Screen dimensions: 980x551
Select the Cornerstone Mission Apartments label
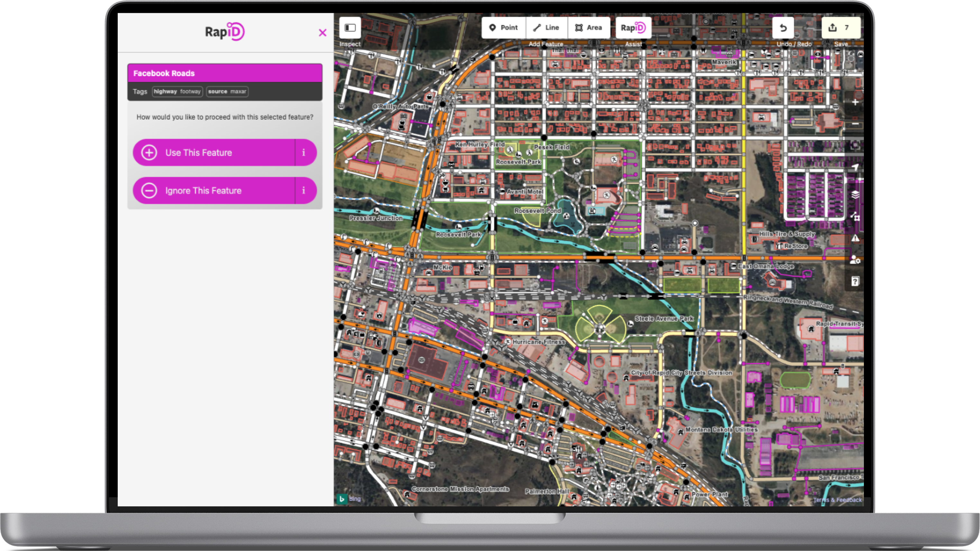pyautogui.click(x=460, y=489)
